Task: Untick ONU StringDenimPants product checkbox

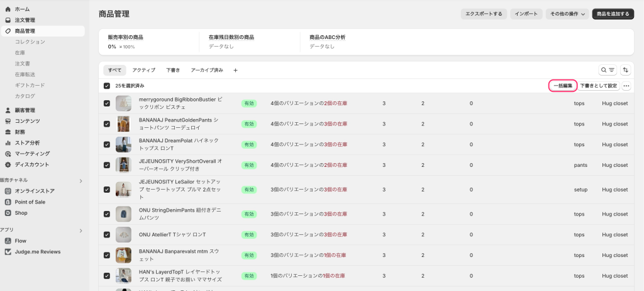Action: [x=107, y=214]
